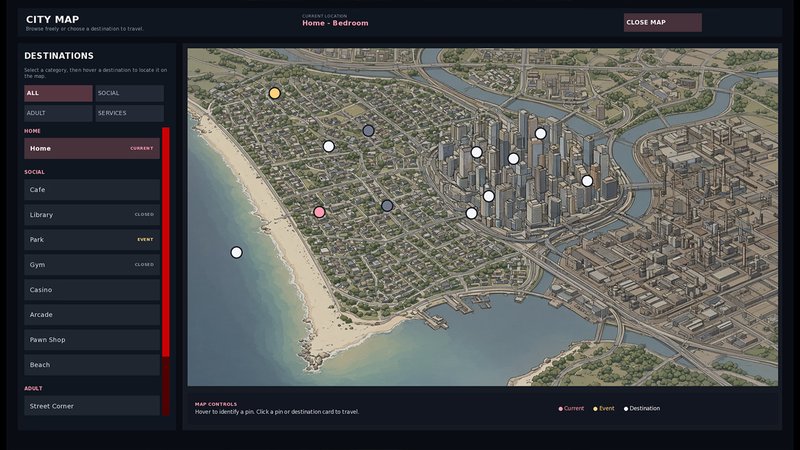This screenshot has width=800, height=450.
Task: Filter destinations by SOCIAL category
Action: [130, 93]
